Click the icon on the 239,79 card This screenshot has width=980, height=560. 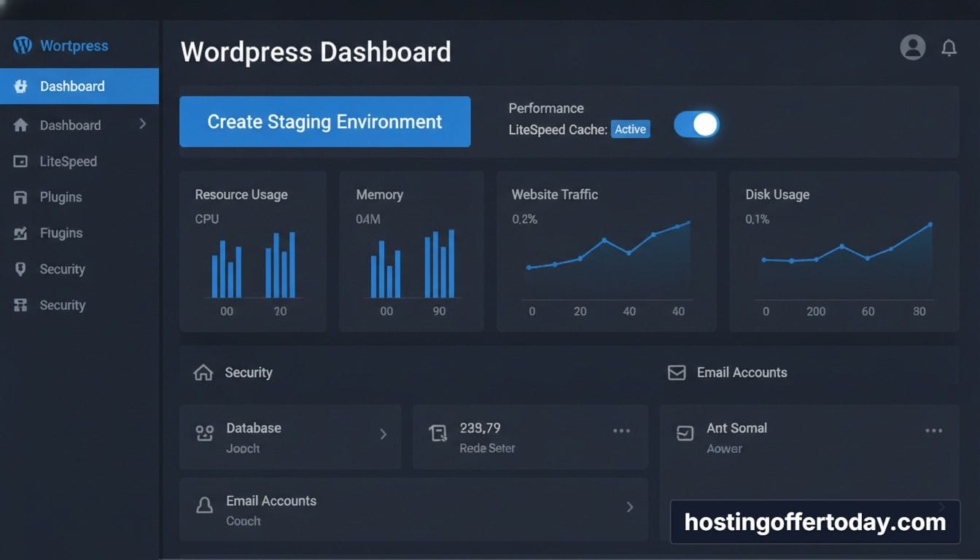click(x=437, y=434)
